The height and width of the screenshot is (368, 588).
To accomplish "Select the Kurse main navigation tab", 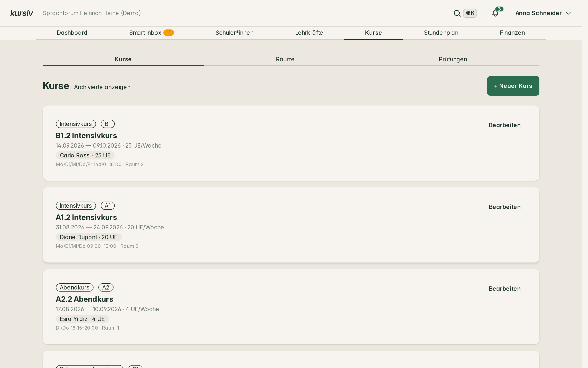I will pos(373,33).
